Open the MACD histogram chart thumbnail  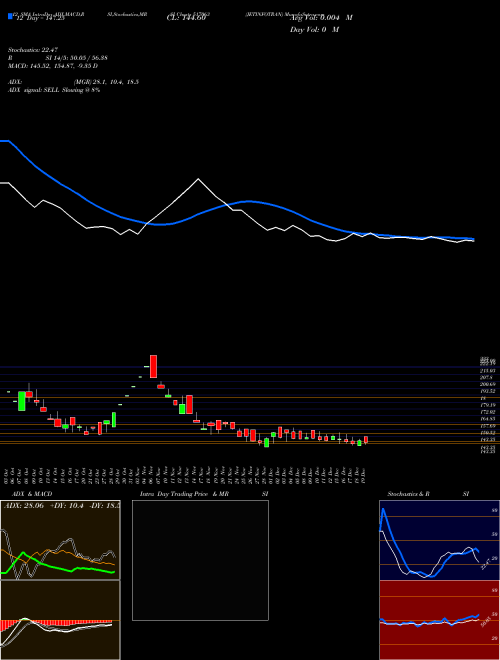60,620
